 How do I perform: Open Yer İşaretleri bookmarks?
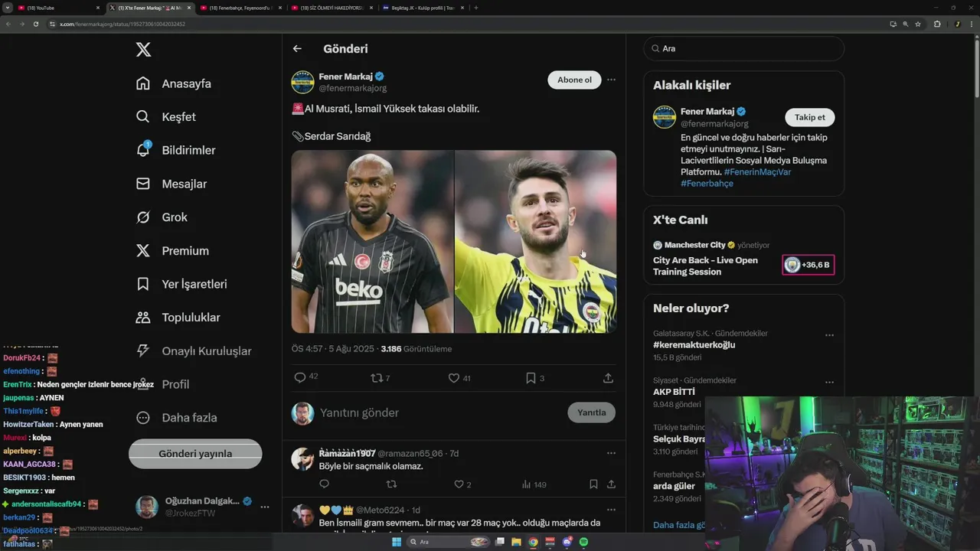[x=181, y=284]
